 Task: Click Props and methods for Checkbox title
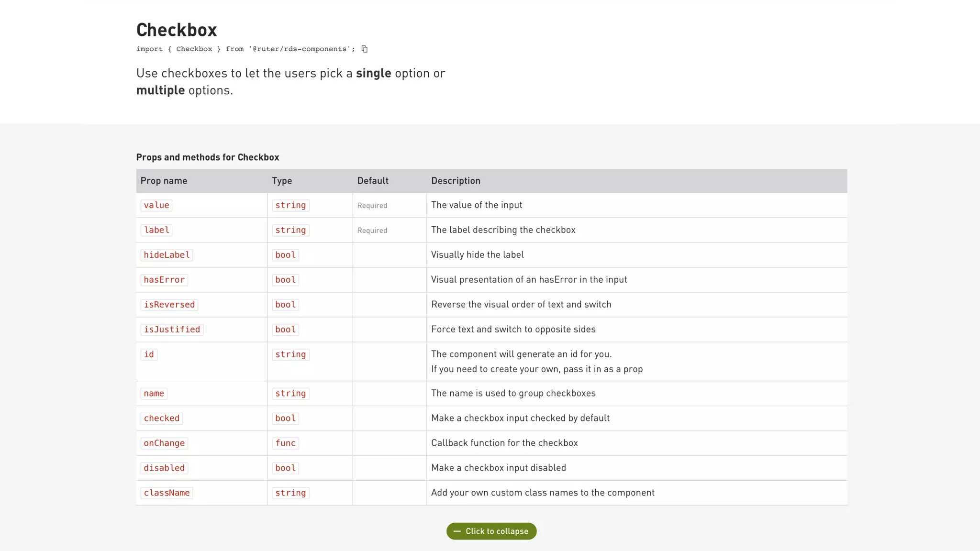208,157
